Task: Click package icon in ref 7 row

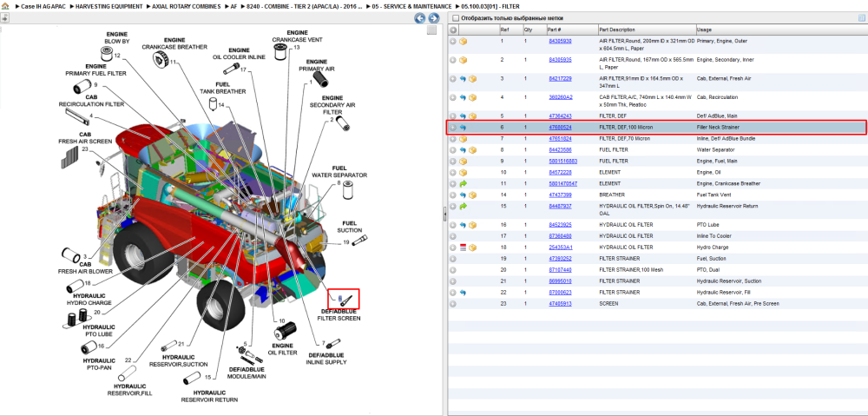Action: [464, 138]
